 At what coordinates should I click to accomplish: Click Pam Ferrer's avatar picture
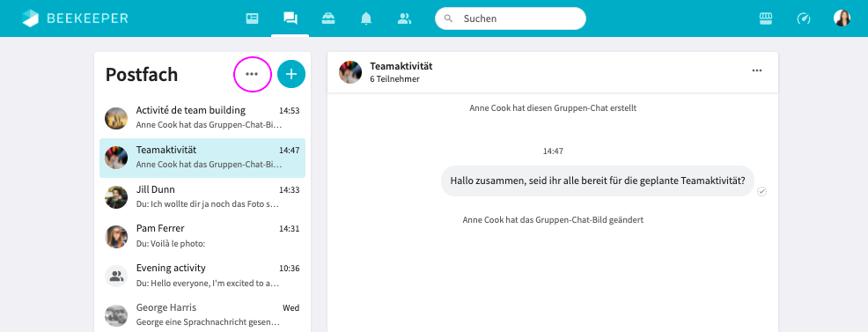click(116, 236)
